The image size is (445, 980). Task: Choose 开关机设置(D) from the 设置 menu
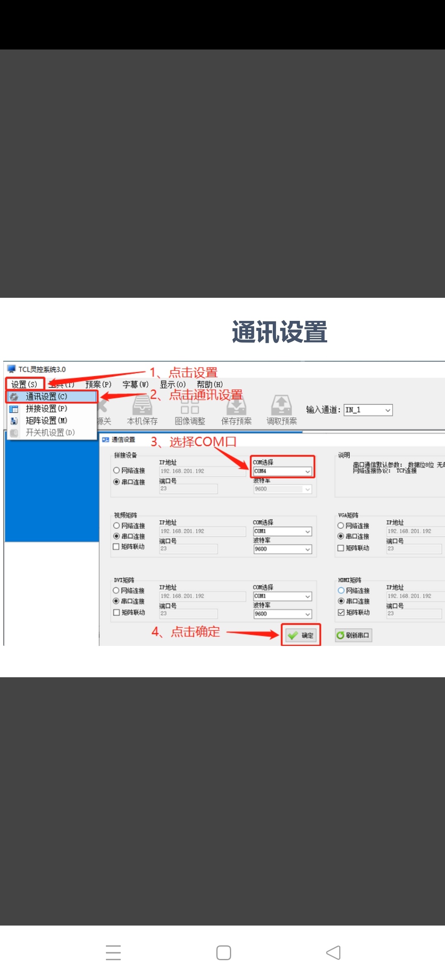(52, 433)
